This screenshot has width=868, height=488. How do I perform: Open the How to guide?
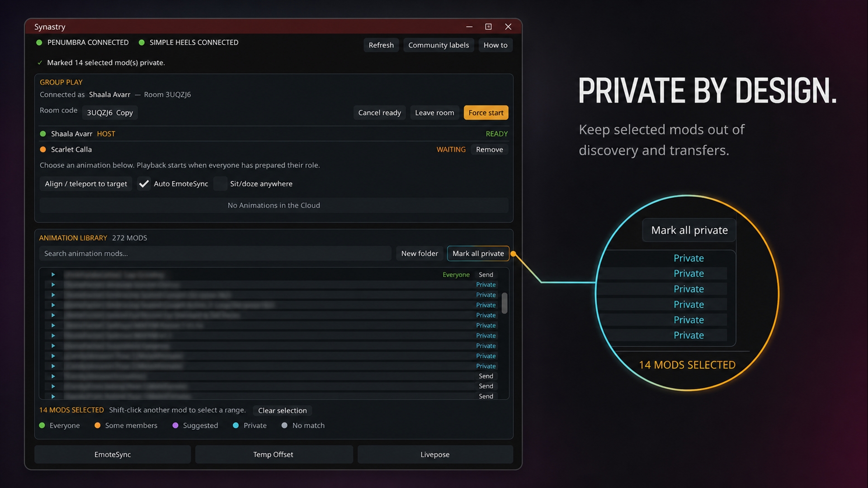point(495,45)
